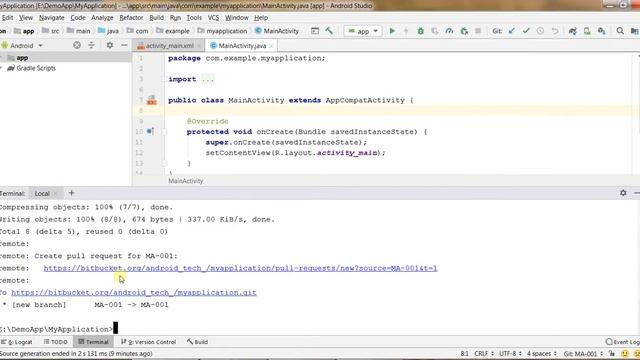Open the Build menu
Viewport: 640px width, 360px height.
coord(156,18)
